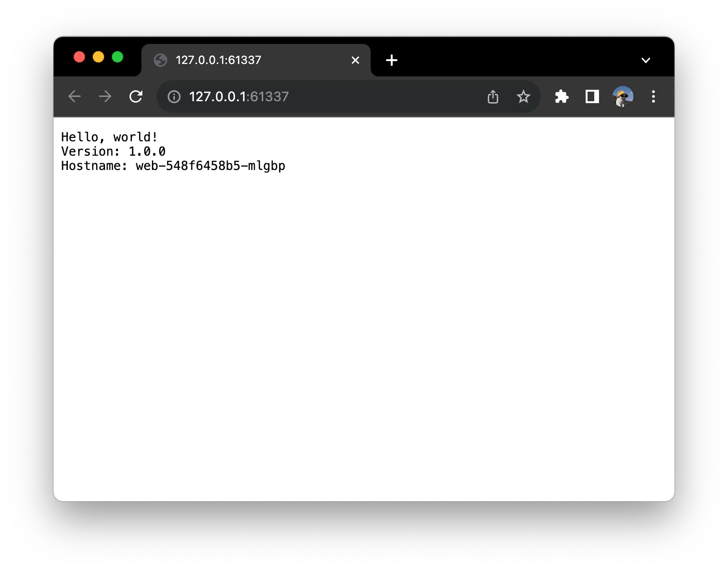Image resolution: width=728 pixels, height=572 pixels.
Task: Click the "Version: 1.0.0" text line
Action: tap(113, 151)
